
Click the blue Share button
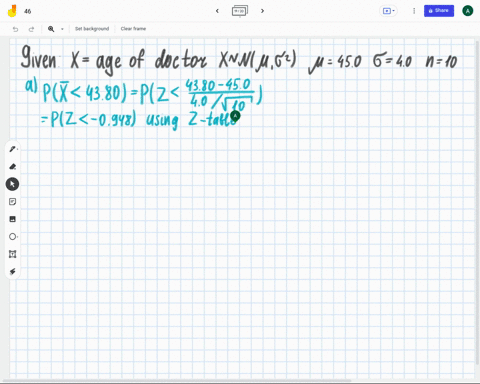(439, 11)
